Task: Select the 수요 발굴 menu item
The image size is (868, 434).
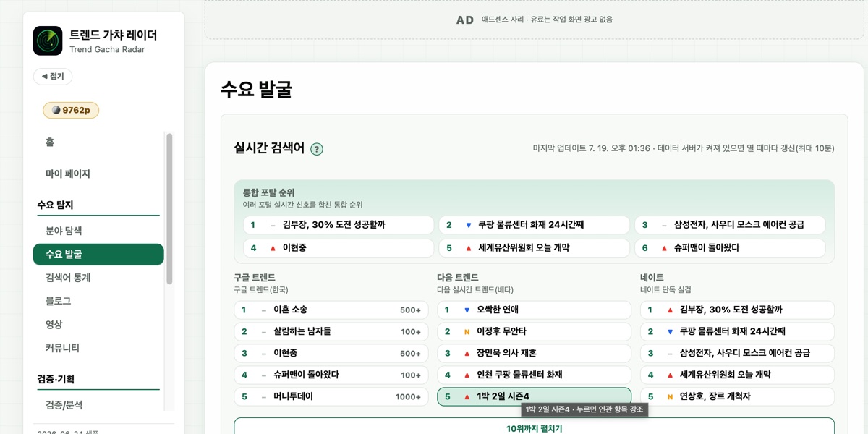Action: (98, 255)
